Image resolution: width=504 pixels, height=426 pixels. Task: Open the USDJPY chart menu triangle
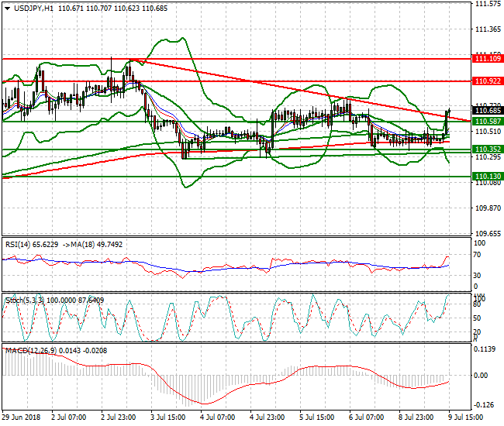coord(7,9)
